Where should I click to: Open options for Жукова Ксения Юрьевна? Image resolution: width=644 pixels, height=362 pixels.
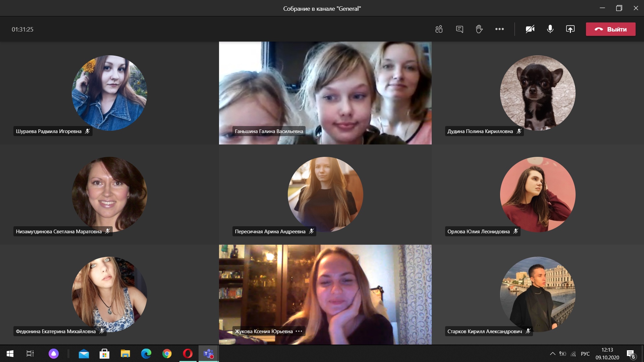pyautogui.click(x=299, y=331)
